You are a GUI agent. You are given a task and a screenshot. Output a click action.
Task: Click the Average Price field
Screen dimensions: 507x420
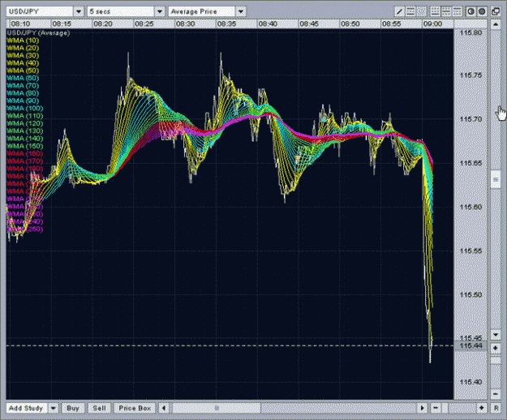[202, 11]
